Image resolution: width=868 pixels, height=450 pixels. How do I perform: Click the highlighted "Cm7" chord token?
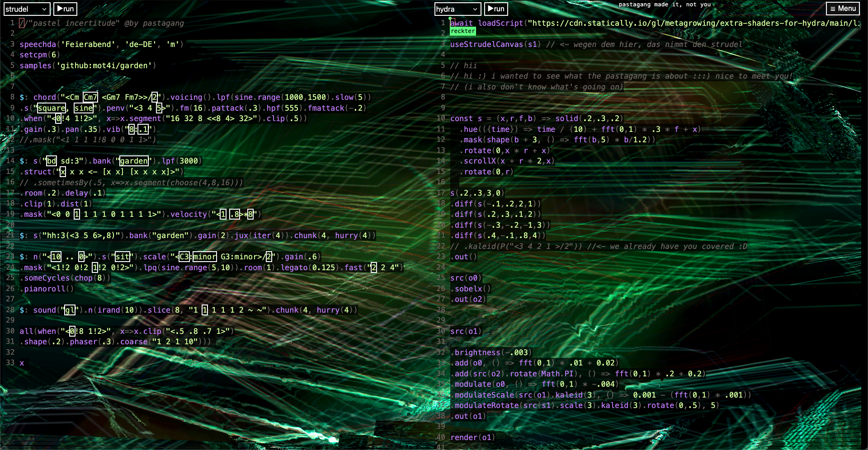(90, 97)
